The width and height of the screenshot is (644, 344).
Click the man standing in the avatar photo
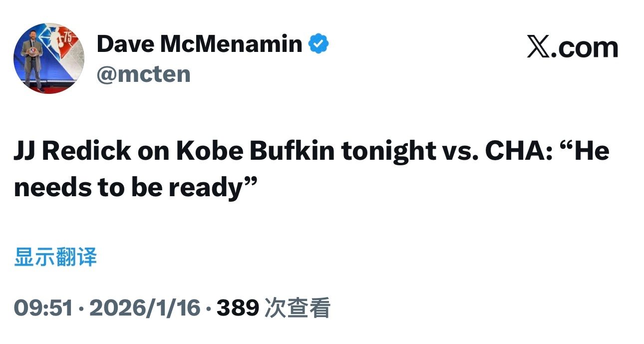point(33,59)
